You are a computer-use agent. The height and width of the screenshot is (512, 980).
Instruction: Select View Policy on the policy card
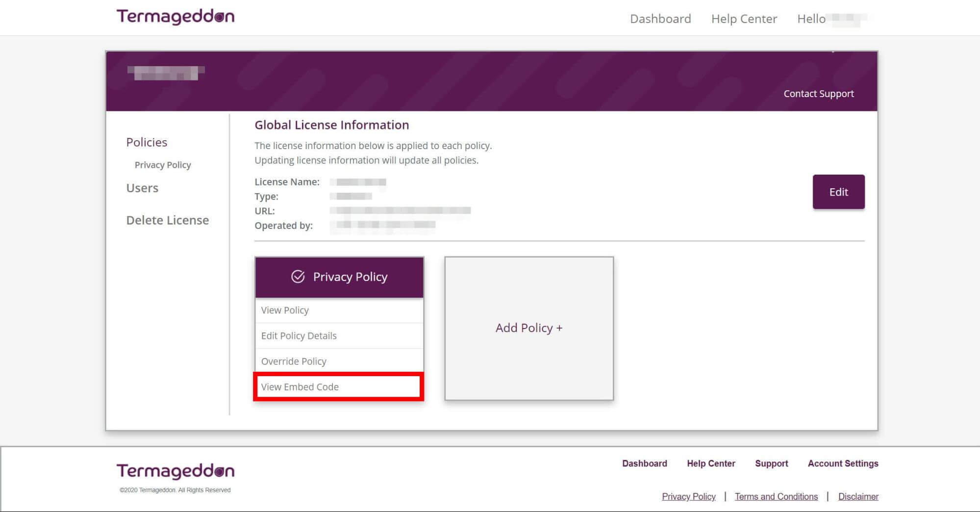coord(339,310)
